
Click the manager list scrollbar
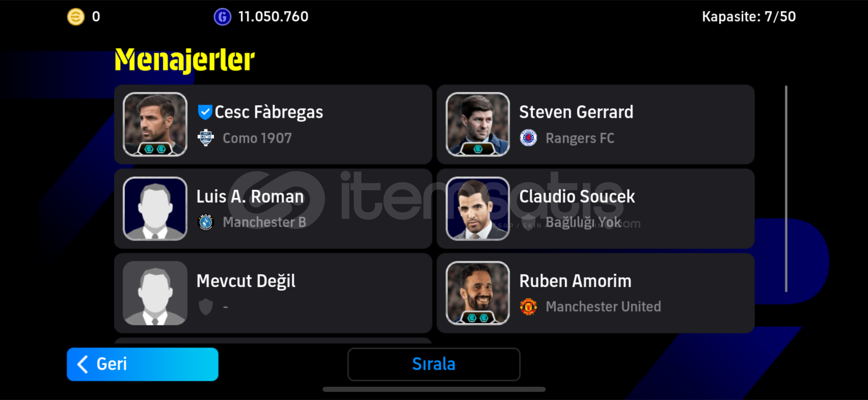point(786,189)
